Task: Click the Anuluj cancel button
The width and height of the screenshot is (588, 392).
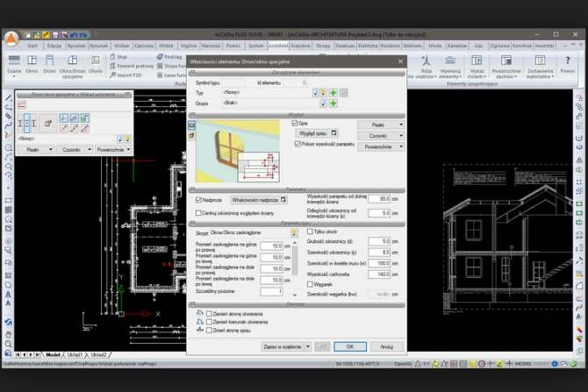Action: (x=387, y=346)
